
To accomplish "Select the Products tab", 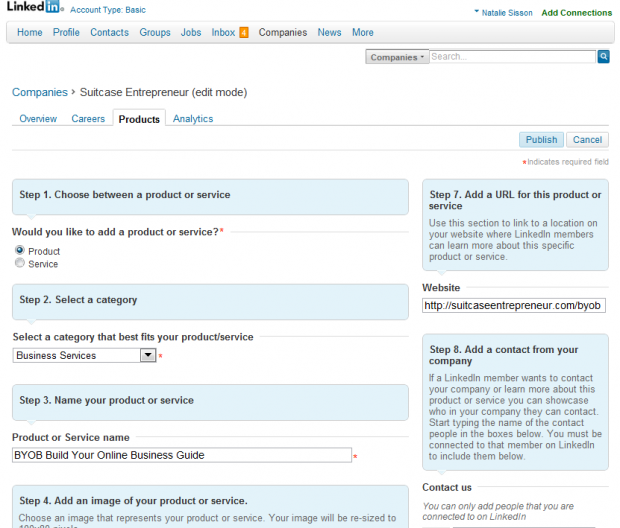I will point(139,119).
